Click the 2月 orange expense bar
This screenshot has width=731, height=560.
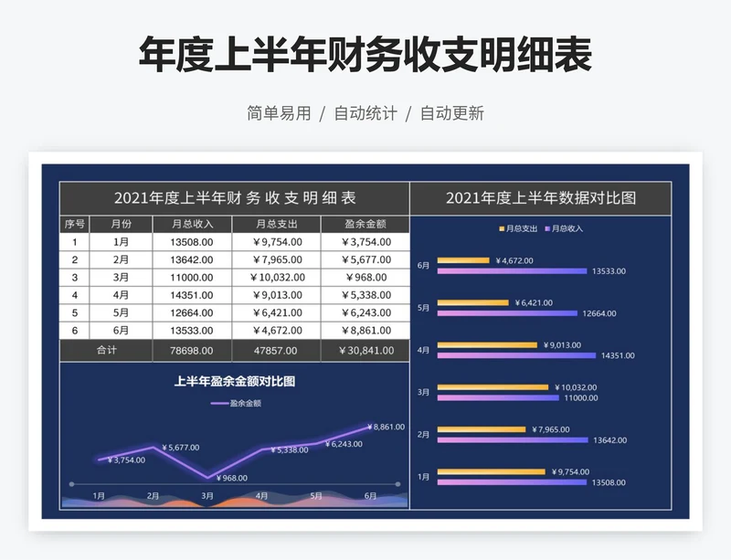point(482,429)
